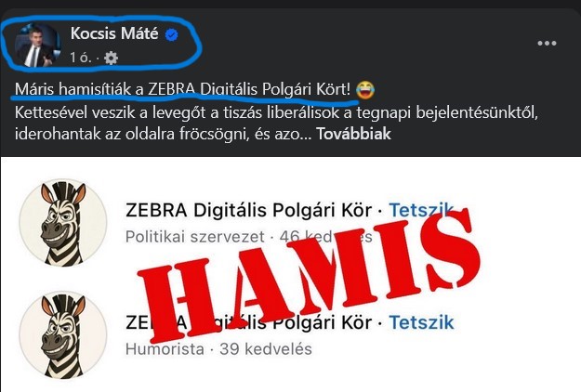Screen dimensions: 581x392
Task: Click the blue verified badge next to Kocsis Máté
Action: tap(171, 35)
